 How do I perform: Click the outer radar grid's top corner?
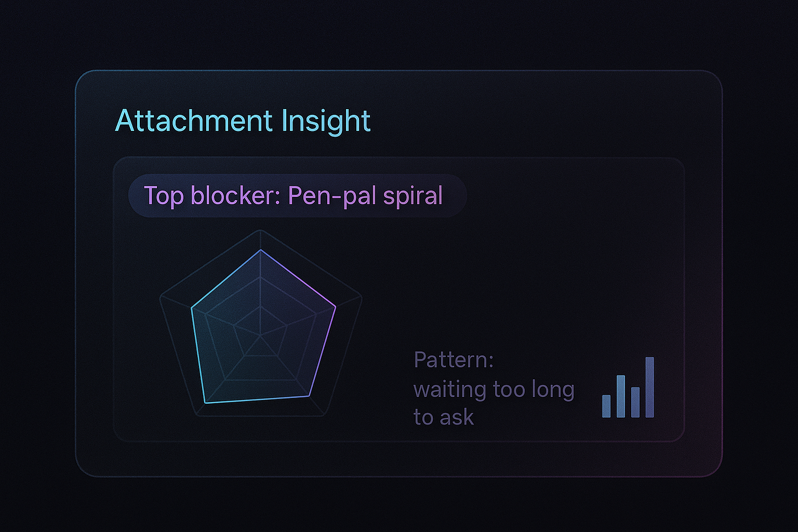260,230
